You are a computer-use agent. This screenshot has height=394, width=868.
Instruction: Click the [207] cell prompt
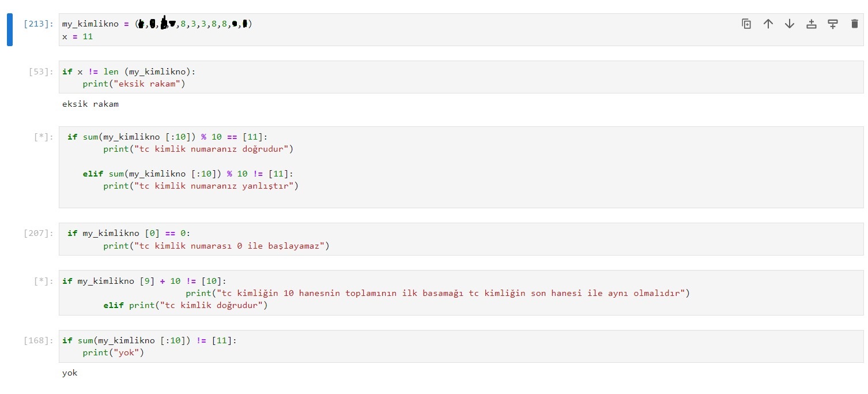coord(39,234)
